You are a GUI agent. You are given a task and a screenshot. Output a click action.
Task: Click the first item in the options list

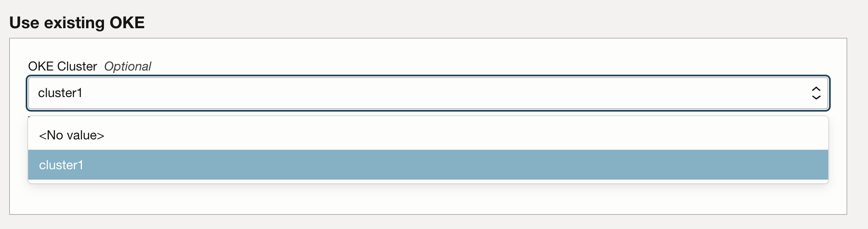click(x=72, y=135)
